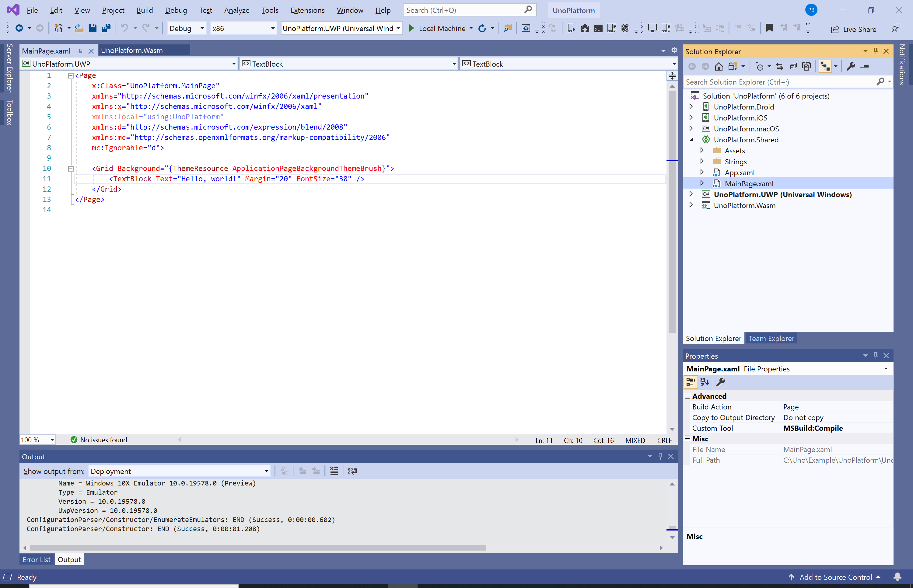Open the Notifications side tab
Viewport: 913px width, 588px height.
click(x=901, y=64)
